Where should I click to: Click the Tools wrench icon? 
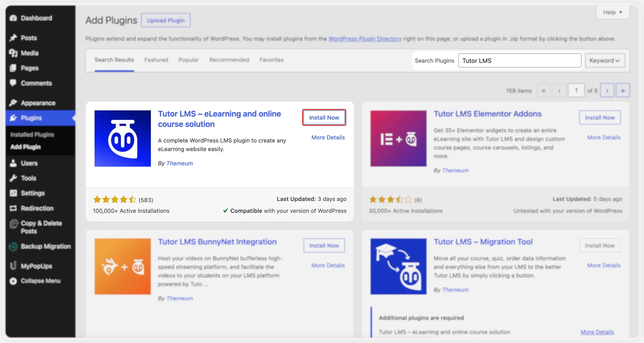click(x=13, y=178)
